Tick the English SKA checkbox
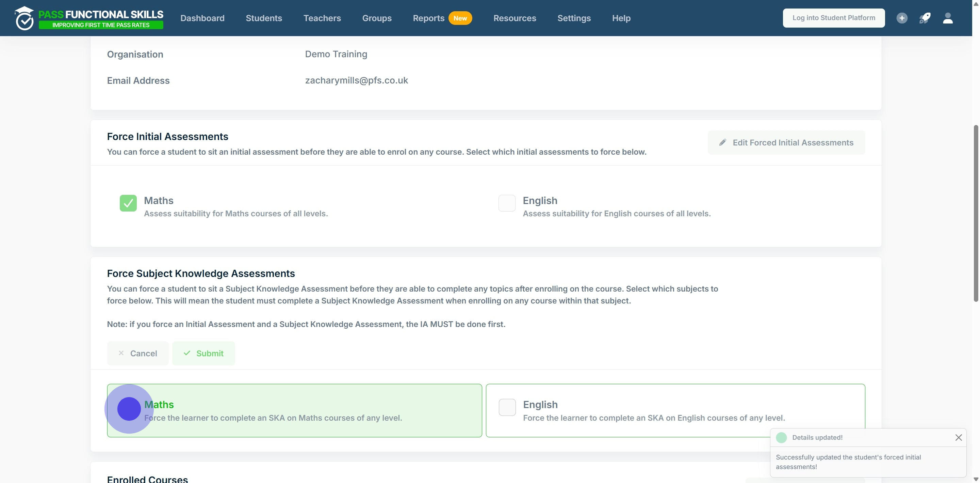 pos(507,407)
